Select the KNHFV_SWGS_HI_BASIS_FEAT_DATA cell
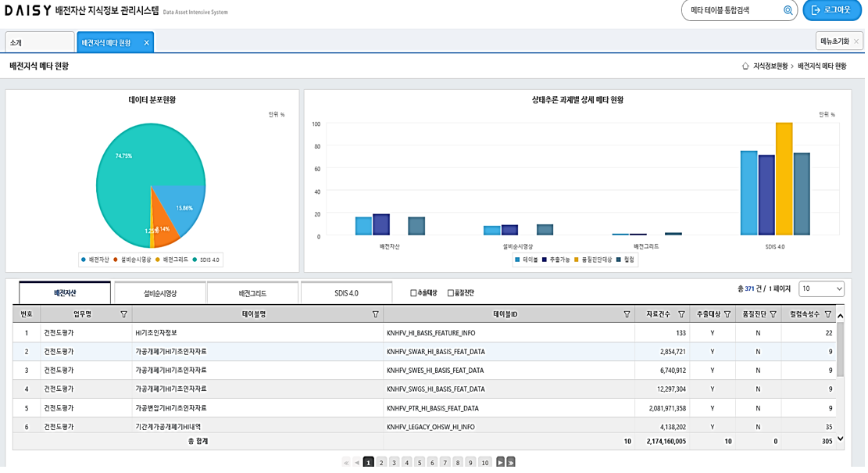 click(509, 389)
